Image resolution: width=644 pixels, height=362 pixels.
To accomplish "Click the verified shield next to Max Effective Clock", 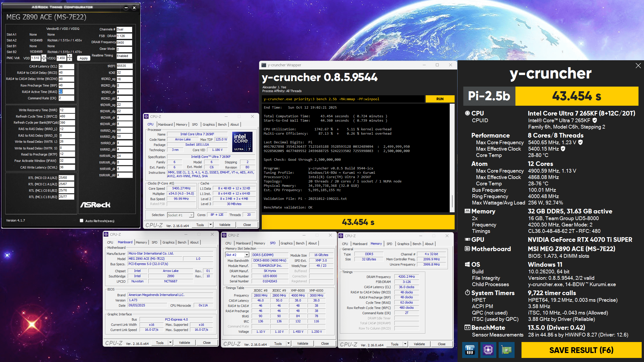I will [x=563, y=149].
